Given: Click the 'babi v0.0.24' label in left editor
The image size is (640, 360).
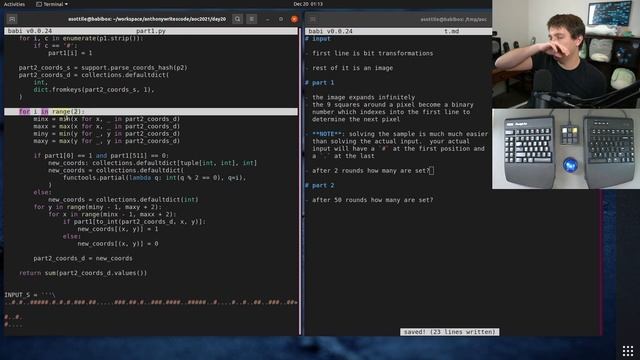Looking at the screenshot, I should (x=30, y=31).
